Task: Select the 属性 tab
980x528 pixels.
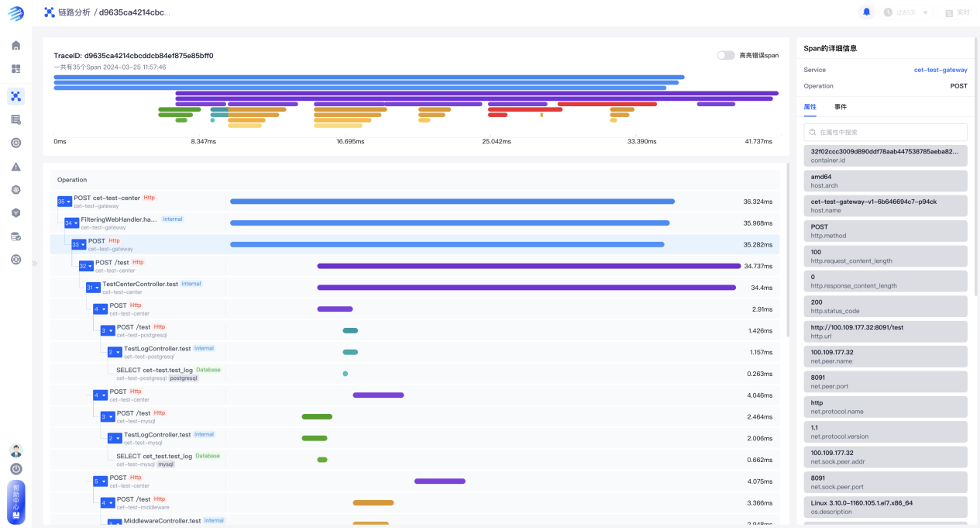Action: pyautogui.click(x=810, y=106)
